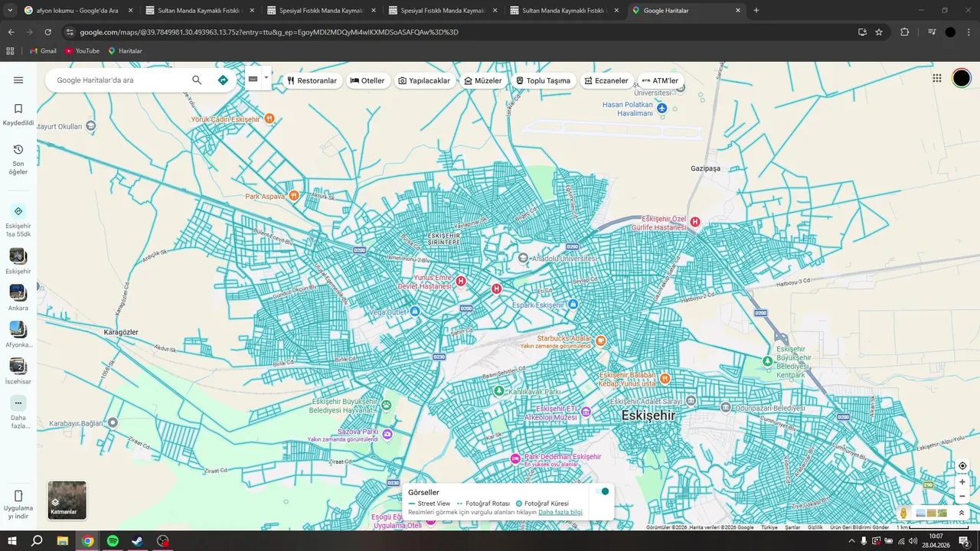Filter map by Müzeler

483,80
